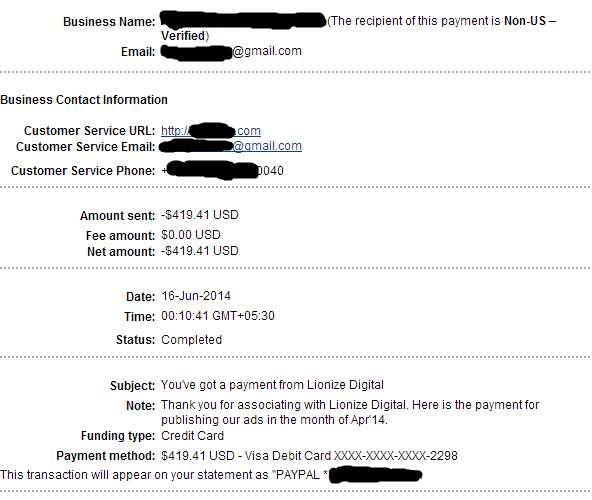592x500 pixels.
Task: Click the Payment method label
Action: pos(106,456)
